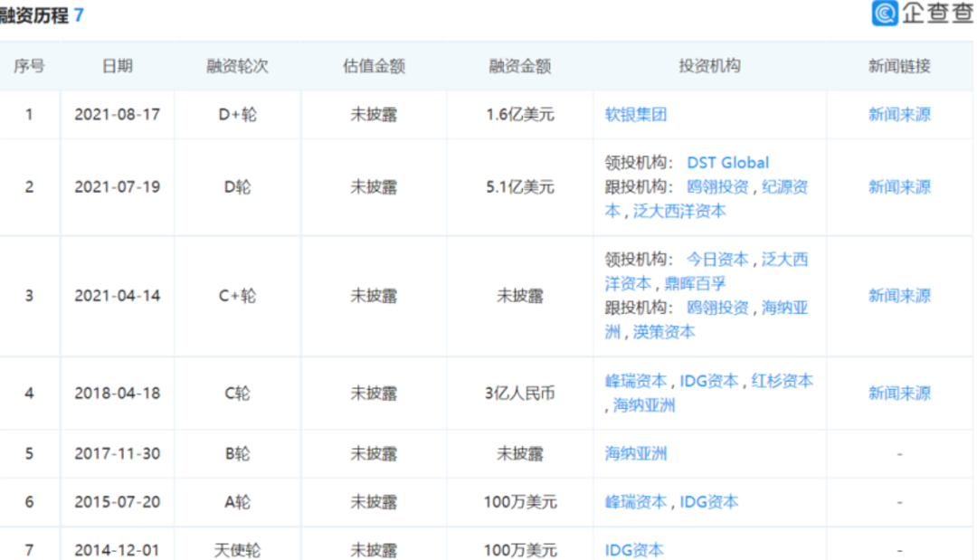This screenshot has height=560, width=977.
Task: Click the C轮 round cell
Action: pos(237,393)
